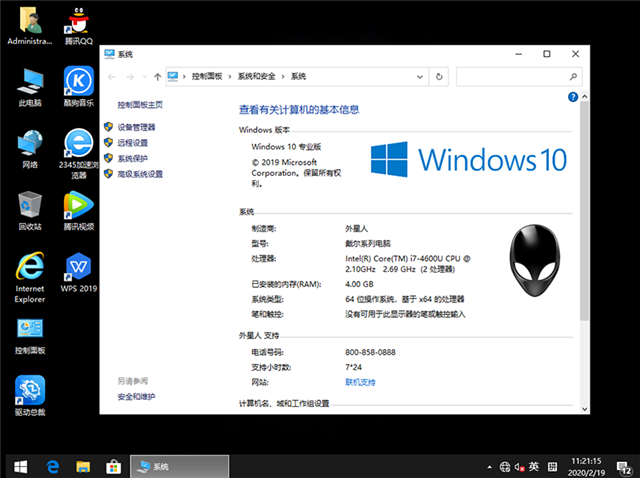
Task: Open the recent locations dropdown arrow
Action: tap(143, 76)
